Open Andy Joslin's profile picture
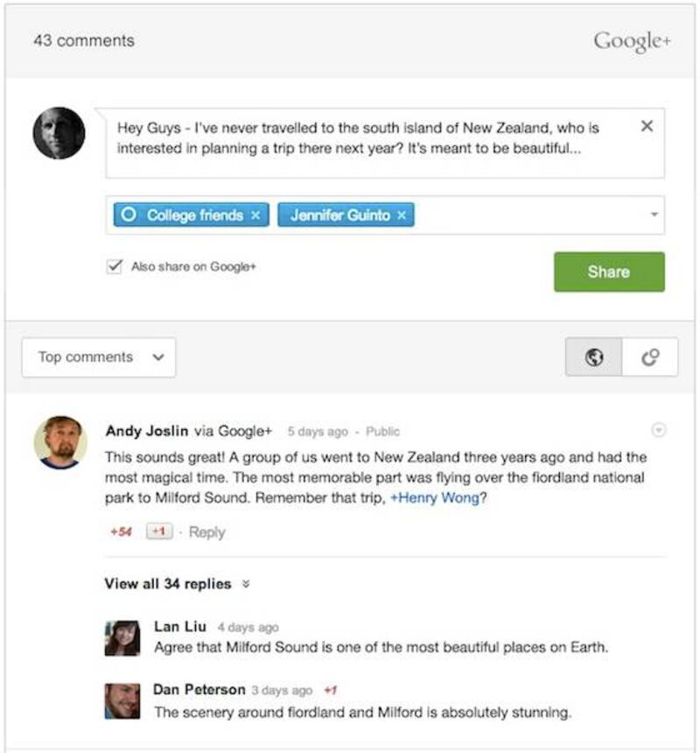 pyautogui.click(x=60, y=442)
